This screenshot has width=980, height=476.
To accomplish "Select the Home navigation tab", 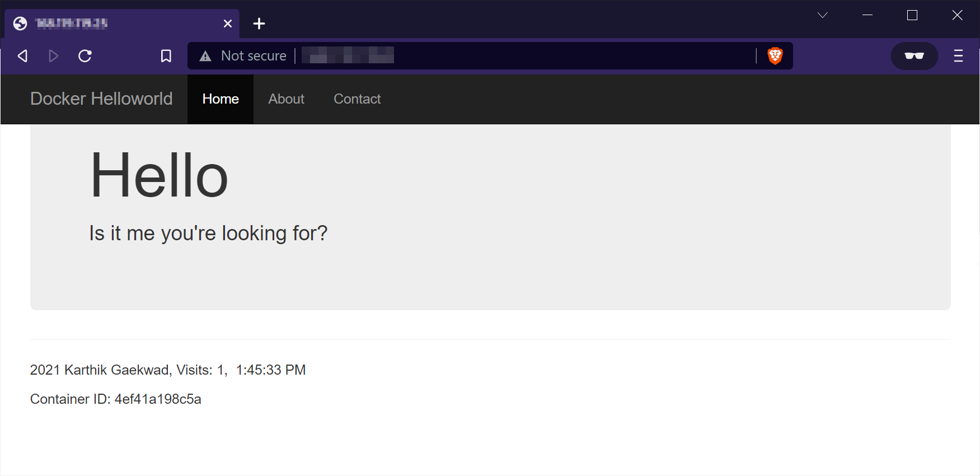I will coord(220,99).
